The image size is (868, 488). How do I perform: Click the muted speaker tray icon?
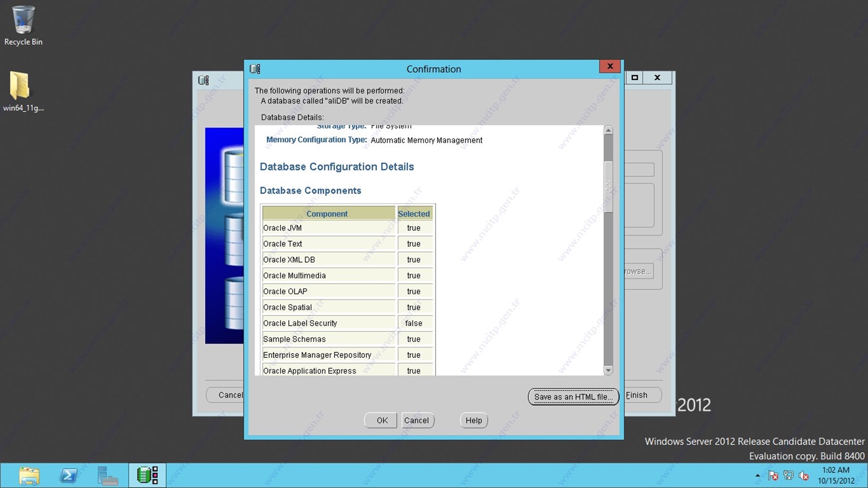803,476
